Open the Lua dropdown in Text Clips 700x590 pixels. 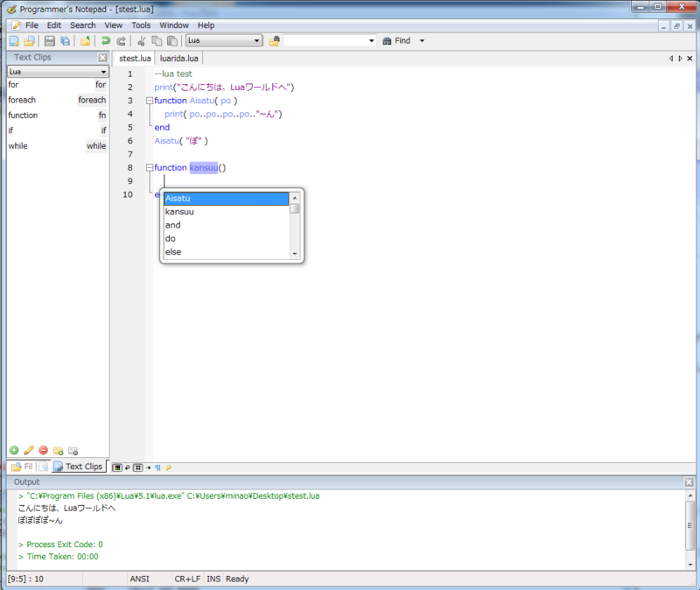58,72
